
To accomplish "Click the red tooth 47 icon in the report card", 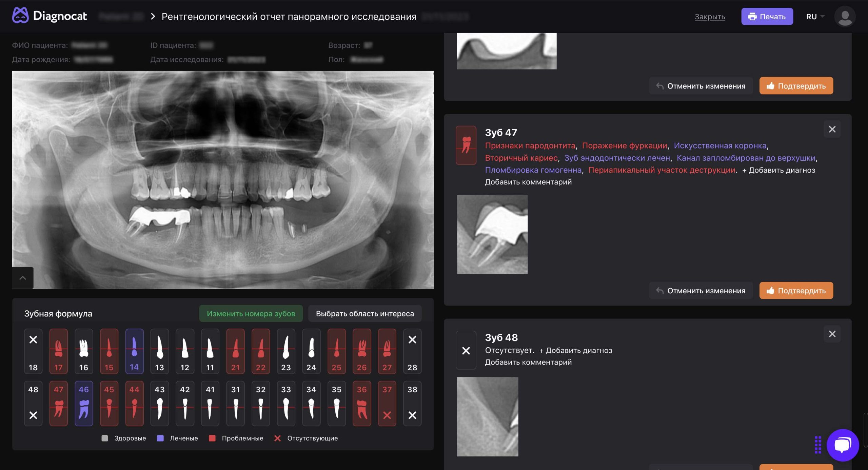I will [x=466, y=145].
